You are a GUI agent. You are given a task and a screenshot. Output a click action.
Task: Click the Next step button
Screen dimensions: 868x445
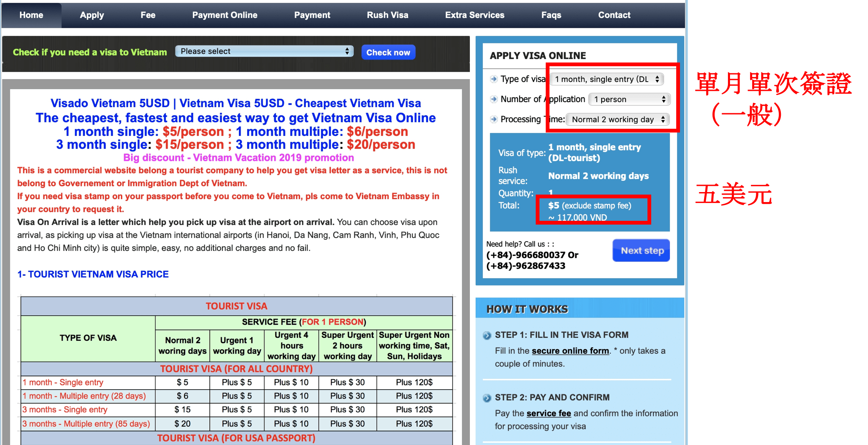(641, 250)
